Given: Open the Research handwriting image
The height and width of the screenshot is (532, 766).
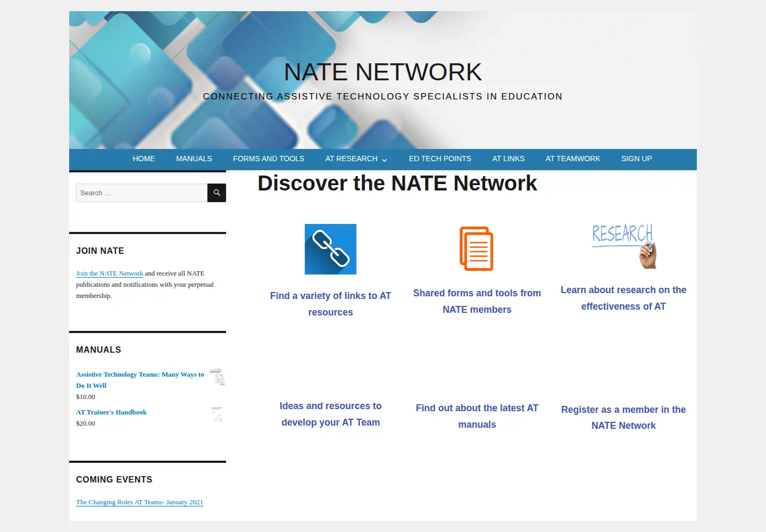Looking at the screenshot, I should coord(623,246).
